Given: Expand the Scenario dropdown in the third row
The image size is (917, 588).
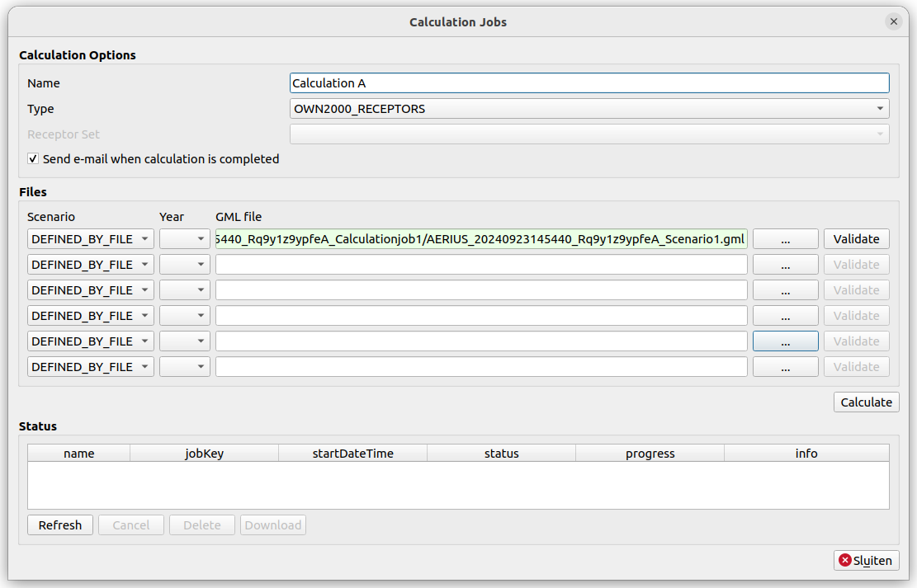Looking at the screenshot, I should tap(90, 290).
